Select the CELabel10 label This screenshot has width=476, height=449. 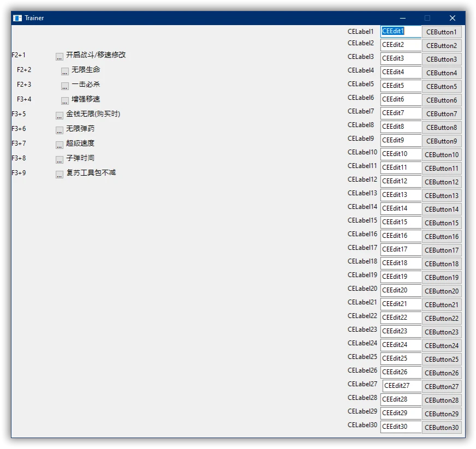[362, 152]
